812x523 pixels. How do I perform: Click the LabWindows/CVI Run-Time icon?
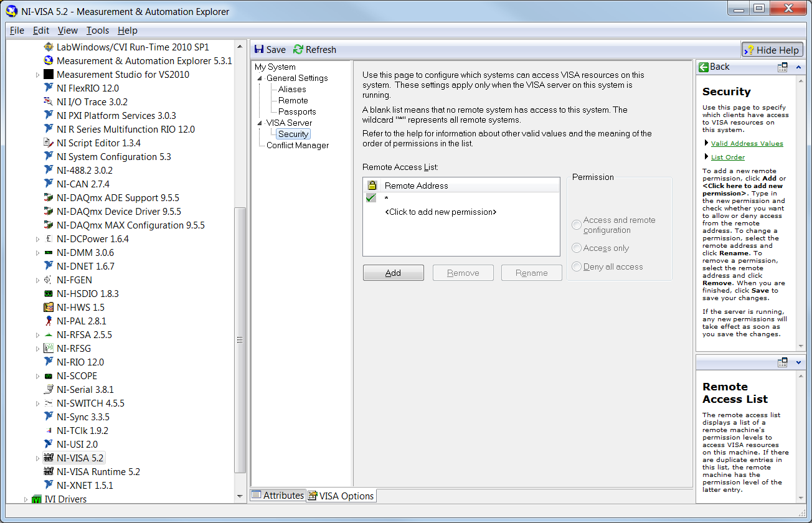(49, 47)
